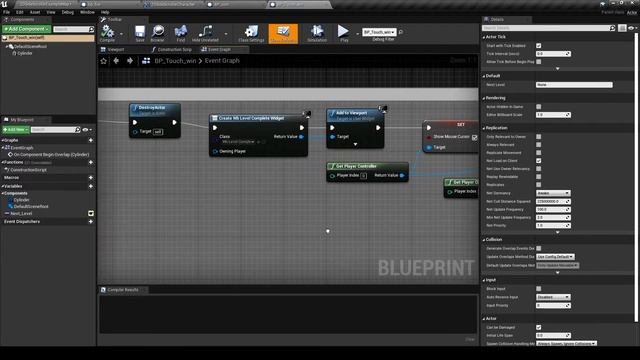Add a new macro with Macros plus
640x360 pixels.
click(91, 178)
